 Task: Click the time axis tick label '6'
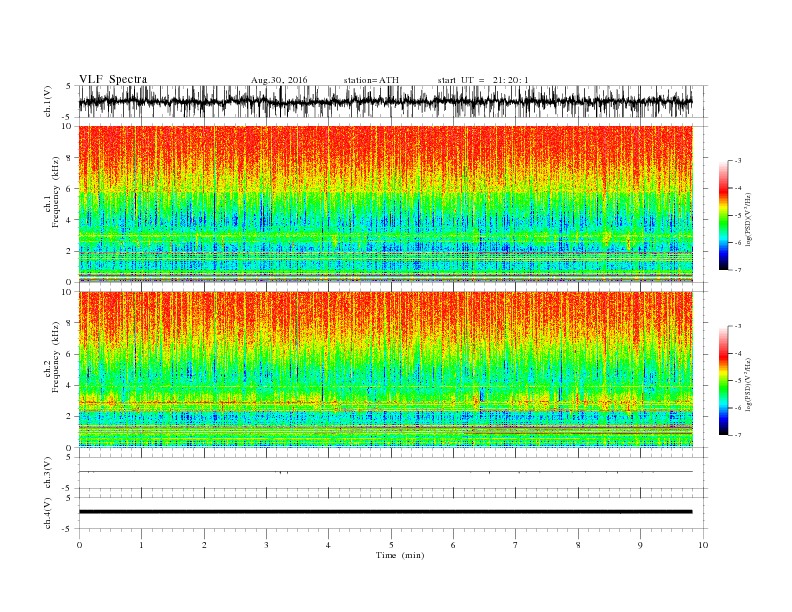[x=454, y=545]
